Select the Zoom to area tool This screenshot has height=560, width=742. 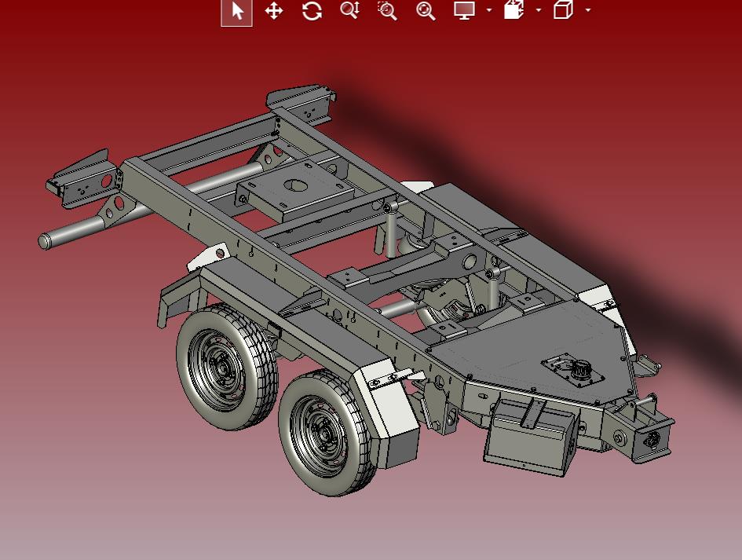387,10
